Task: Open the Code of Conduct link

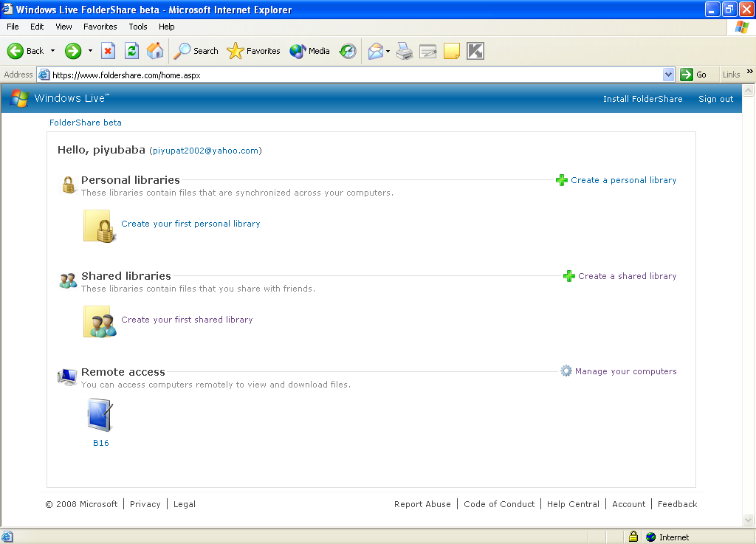Action: coord(499,504)
